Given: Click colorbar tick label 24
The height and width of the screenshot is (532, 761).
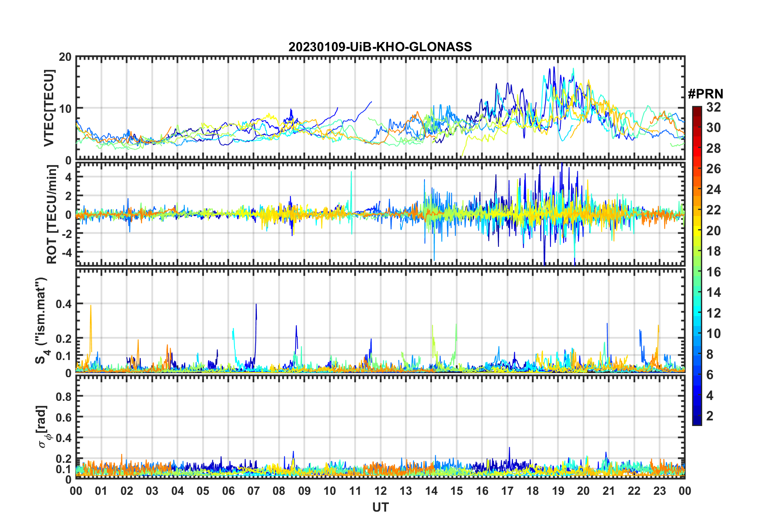Looking at the screenshot, I should (713, 190).
